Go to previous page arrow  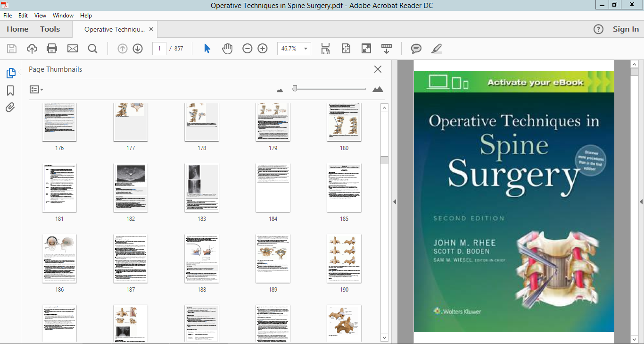click(123, 49)
